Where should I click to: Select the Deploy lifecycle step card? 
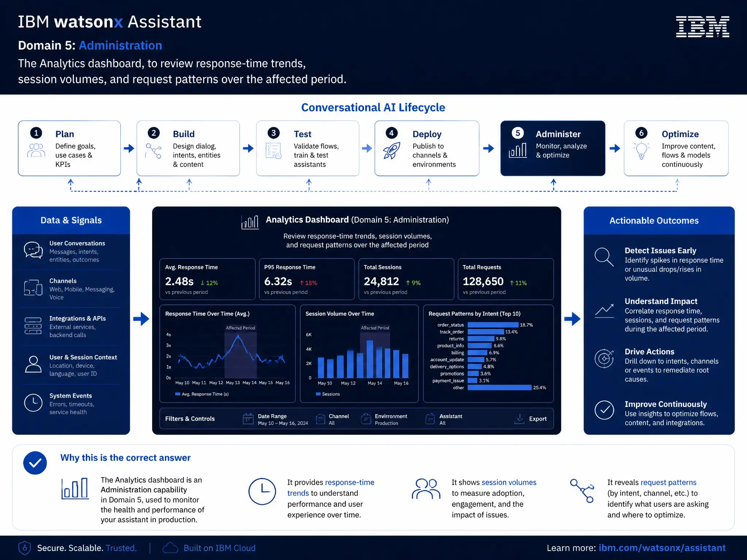(427, 148)
